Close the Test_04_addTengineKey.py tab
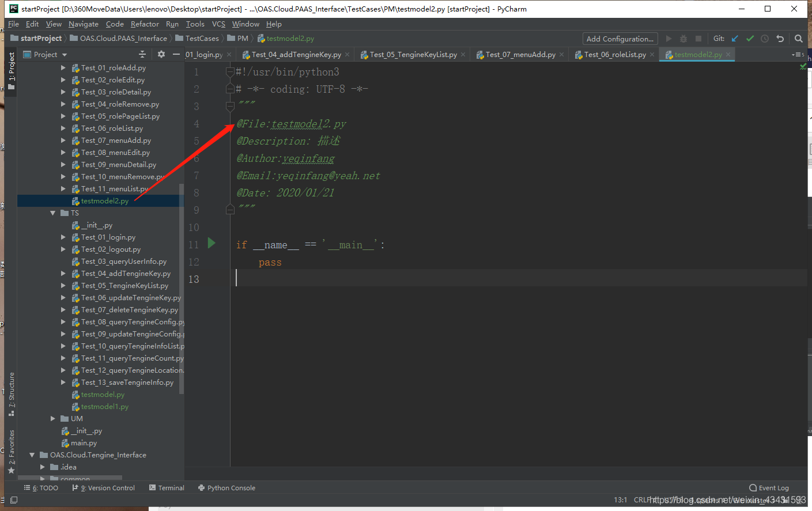This screenshot has width=812, height=511. click(347, 55)
